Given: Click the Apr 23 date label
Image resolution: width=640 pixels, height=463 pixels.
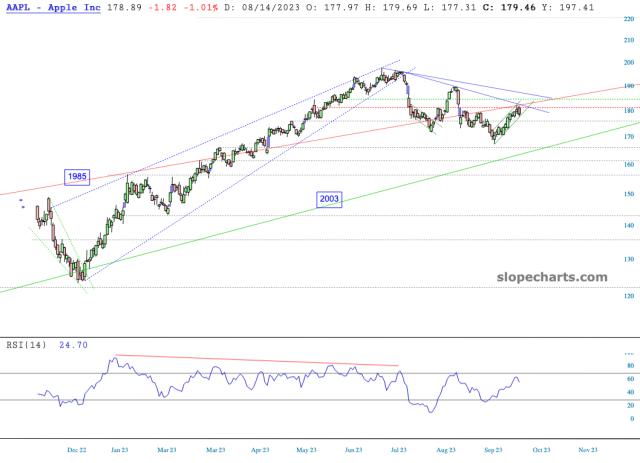Looking at the screenshot, I should coord(260,450).
